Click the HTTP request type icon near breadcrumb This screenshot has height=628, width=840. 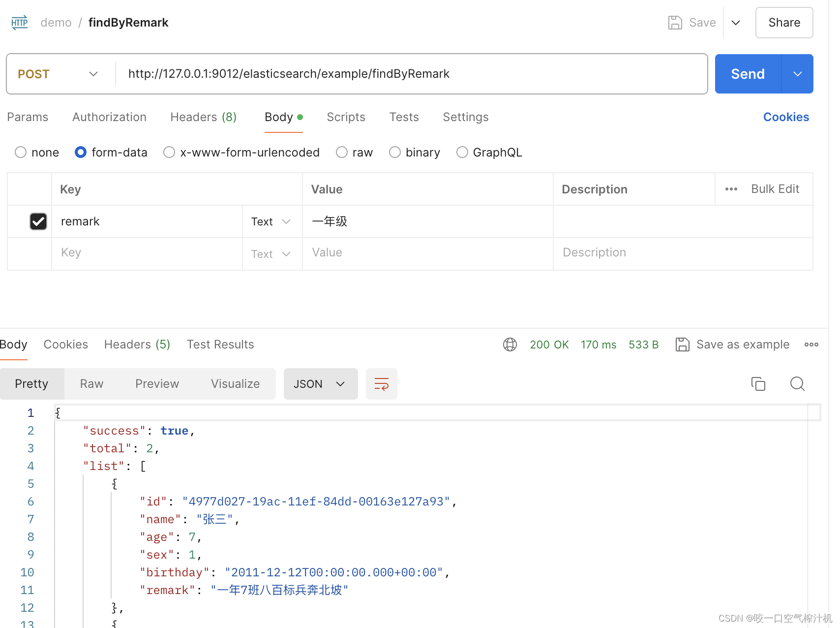pos(19,22)
